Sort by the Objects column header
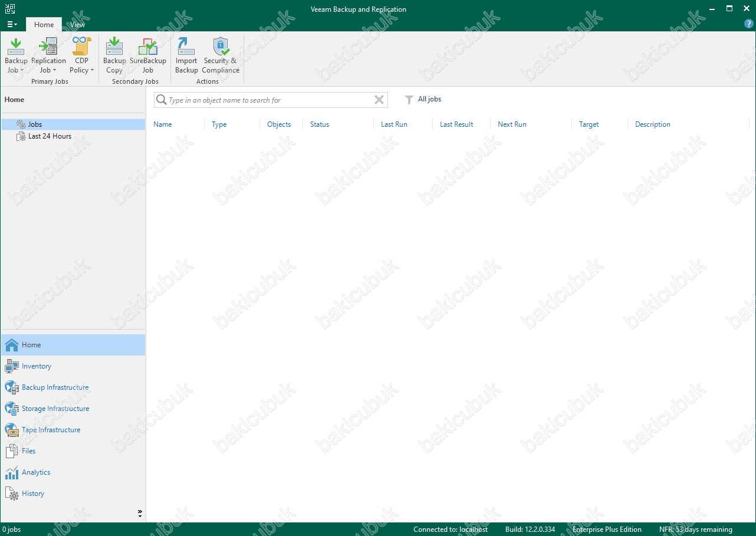Viewport: 756px width, 536px height. [279, 124]
